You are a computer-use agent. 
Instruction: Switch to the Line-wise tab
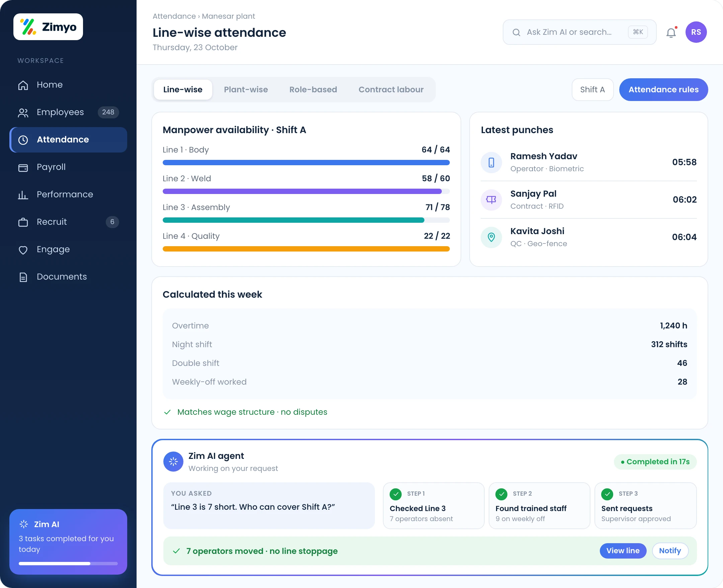183,90
